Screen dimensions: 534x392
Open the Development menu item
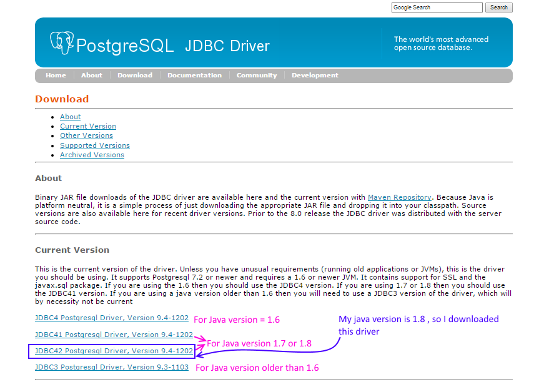point(315,75)
